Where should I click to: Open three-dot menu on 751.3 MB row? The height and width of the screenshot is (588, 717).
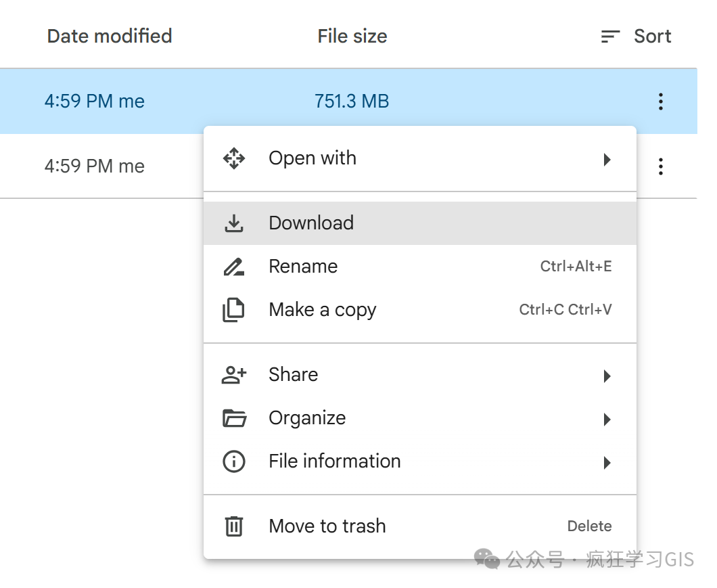pyautogui.click(x=661, y=101)
